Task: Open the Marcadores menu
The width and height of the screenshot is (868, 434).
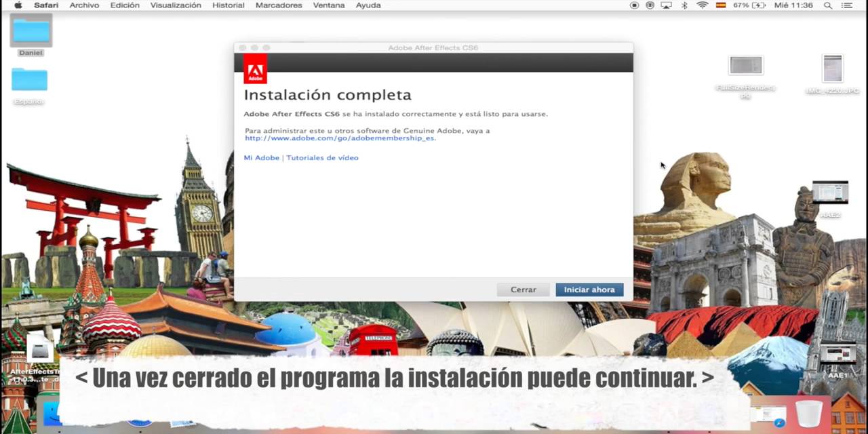Action: coord(279,5)
